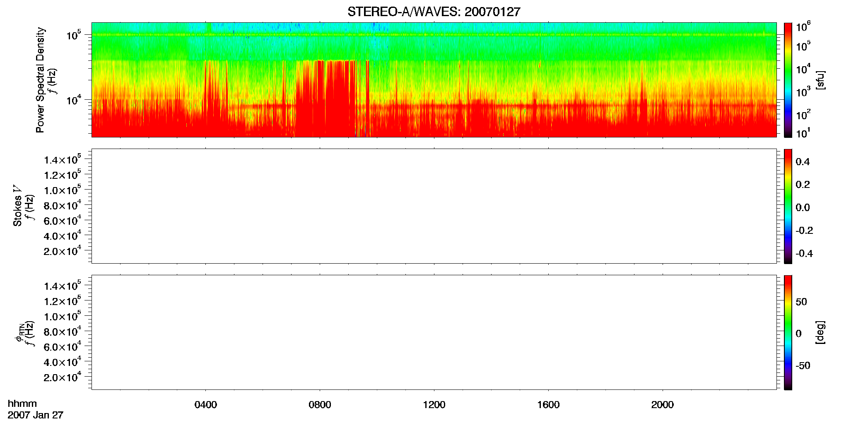The image size is (868, 447).
Task: Click the 10^3 value on sfu color bar
Action: click(803, 92)
